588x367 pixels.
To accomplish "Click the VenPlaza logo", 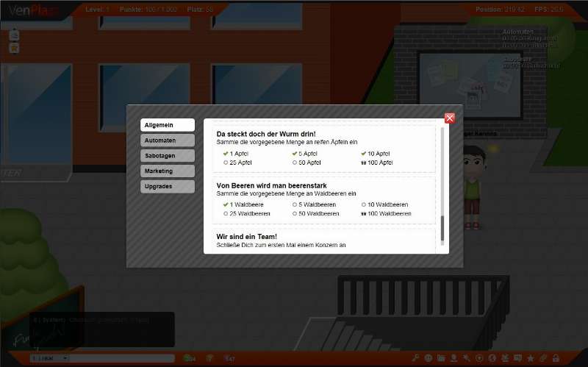I will (33, 10).
